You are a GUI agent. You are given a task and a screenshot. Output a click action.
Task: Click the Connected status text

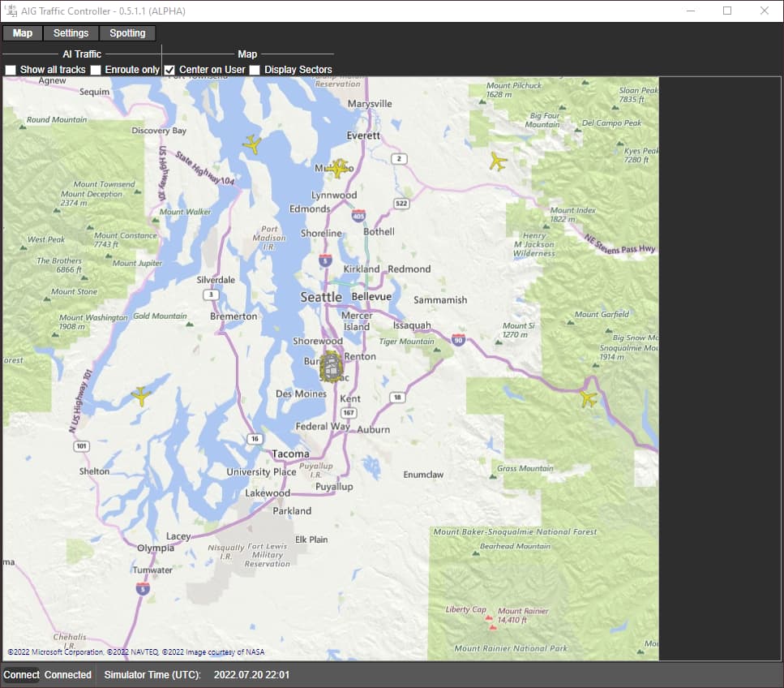click(x=68, y=674)
